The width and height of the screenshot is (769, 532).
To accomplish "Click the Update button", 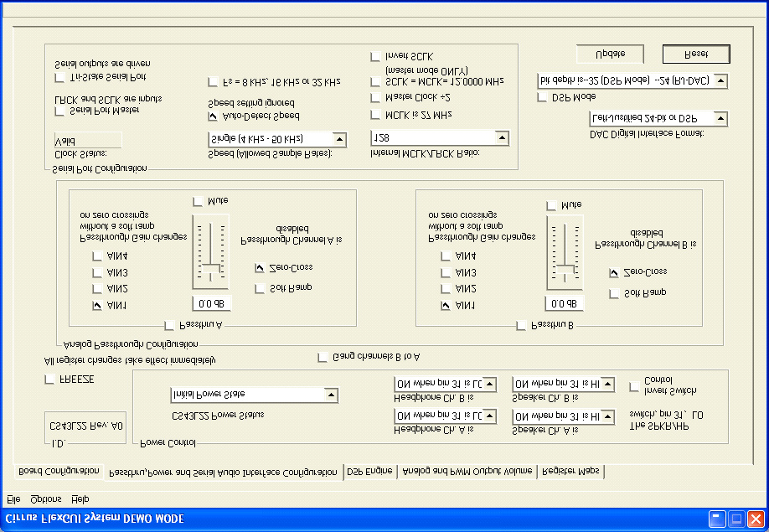I will click(609, 53).
